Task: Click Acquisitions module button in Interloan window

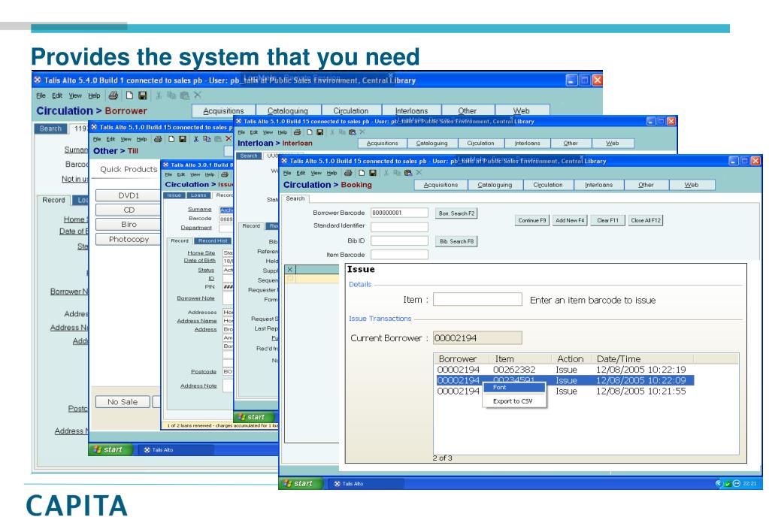Action: click(x=382, y=144)
